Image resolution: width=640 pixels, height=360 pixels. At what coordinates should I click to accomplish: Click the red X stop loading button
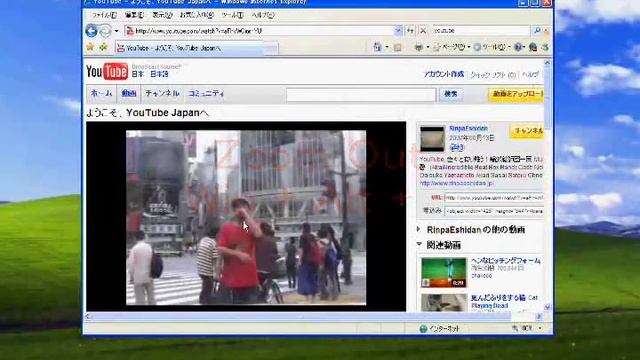(423, 31)
